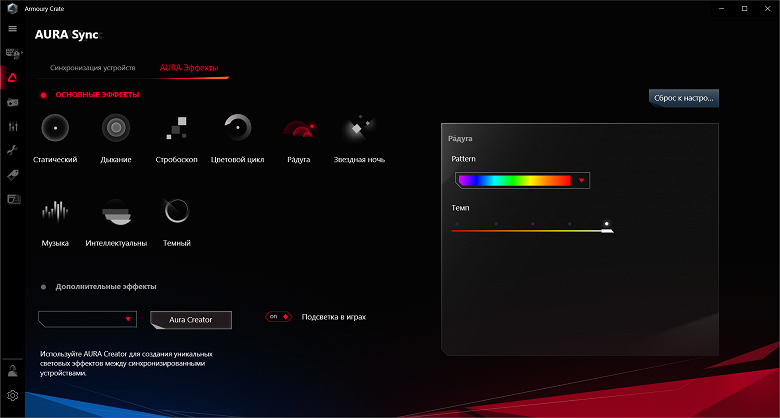This screenshot has height=418, width=780.
Task: Click the Подсветка в играх label
Action: (333, 317)
